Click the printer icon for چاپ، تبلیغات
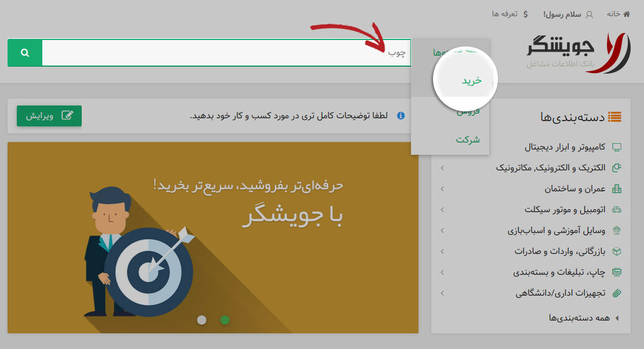644x349 pixels. pyautogui.click(x=617, y=272)
